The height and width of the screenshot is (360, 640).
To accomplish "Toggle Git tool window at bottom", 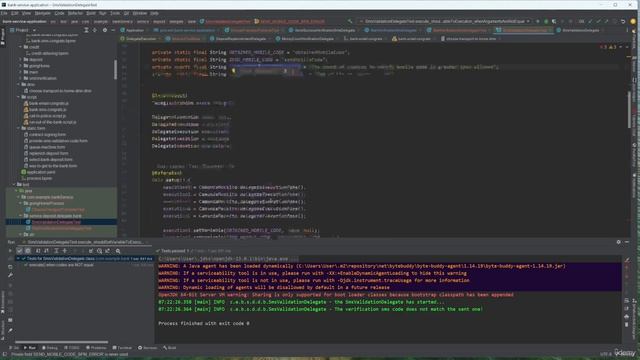I will (14, 348).
